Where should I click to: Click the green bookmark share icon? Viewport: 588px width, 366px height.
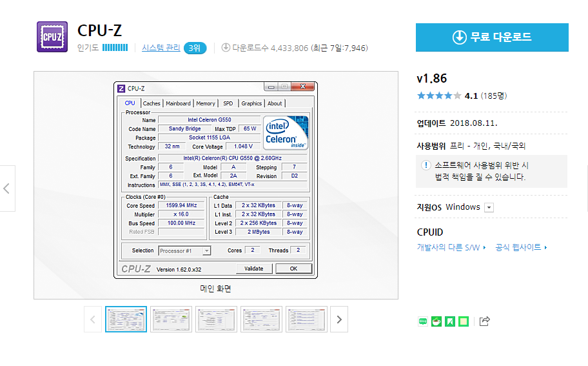tap(450, 321)
